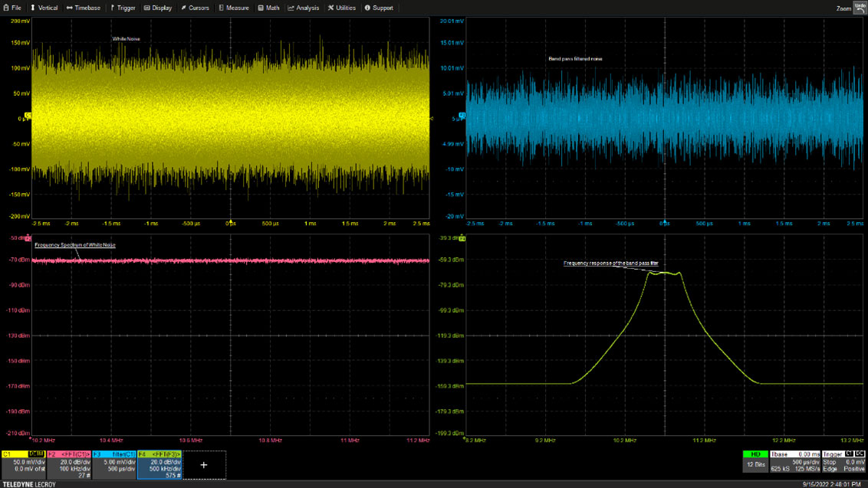868x488 pixels.
Task: Open the Cursors menu
Action: coord(195,8)
